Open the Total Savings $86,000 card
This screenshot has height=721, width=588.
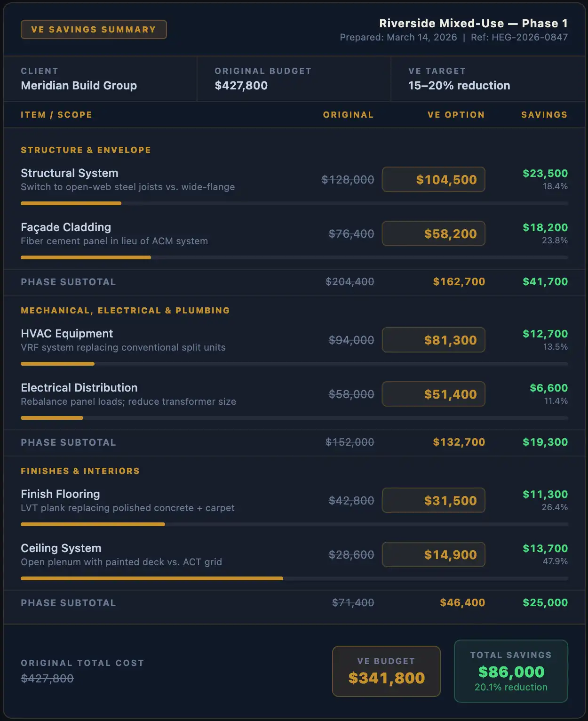click(511, 671)
